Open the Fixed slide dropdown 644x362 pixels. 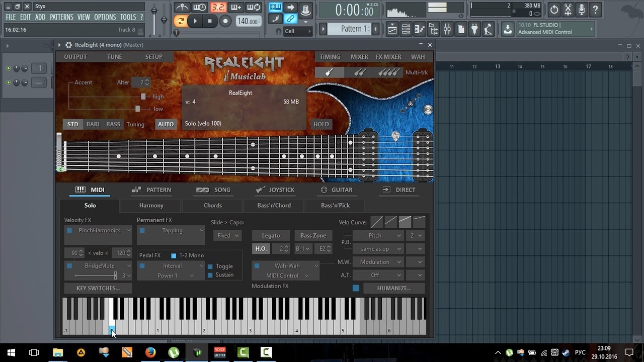[227, 235]
